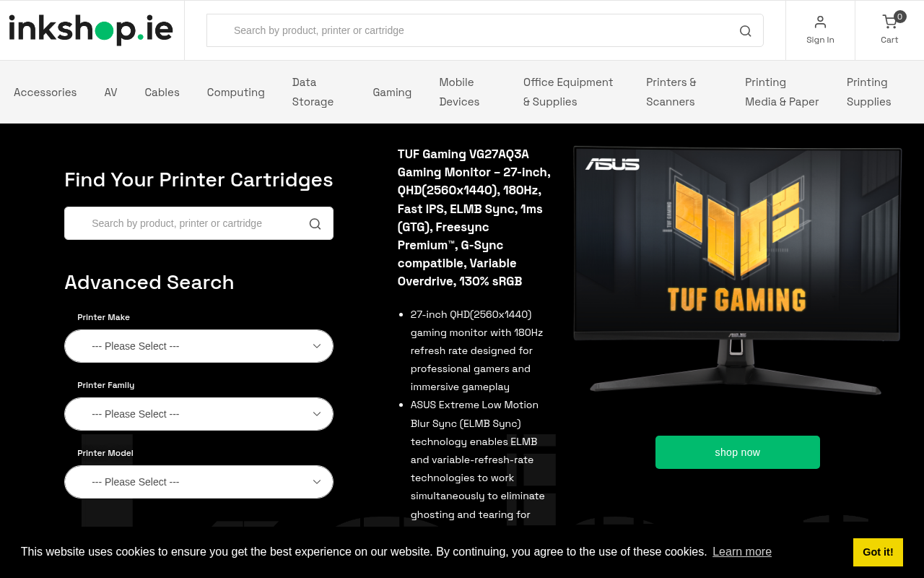Focus the Find Your Printer Cartridges search field

tap(199, 223)
